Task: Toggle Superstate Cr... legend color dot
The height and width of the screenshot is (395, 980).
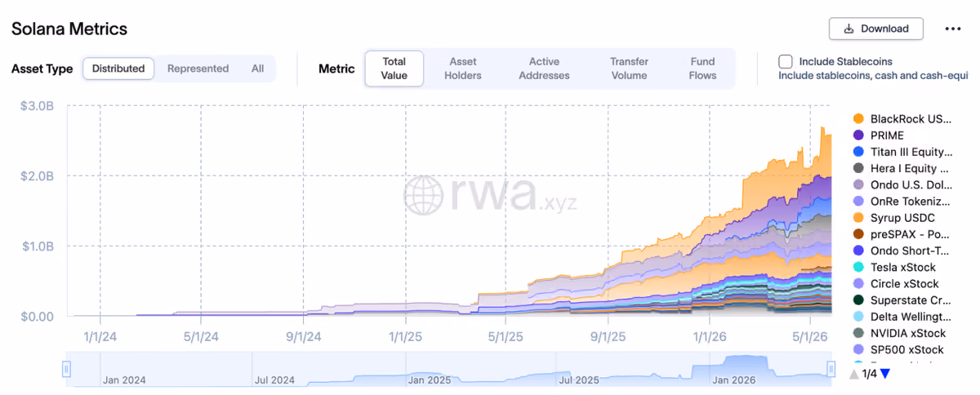Action: [858, 300]
